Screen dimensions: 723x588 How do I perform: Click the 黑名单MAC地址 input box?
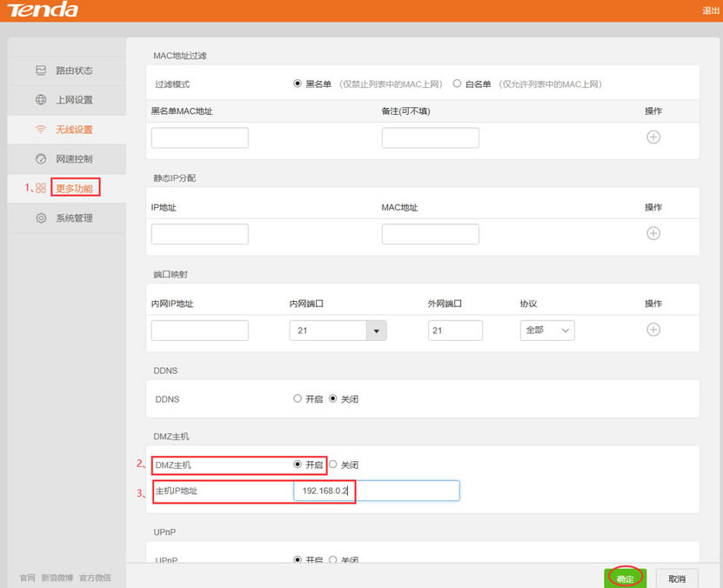199,137
